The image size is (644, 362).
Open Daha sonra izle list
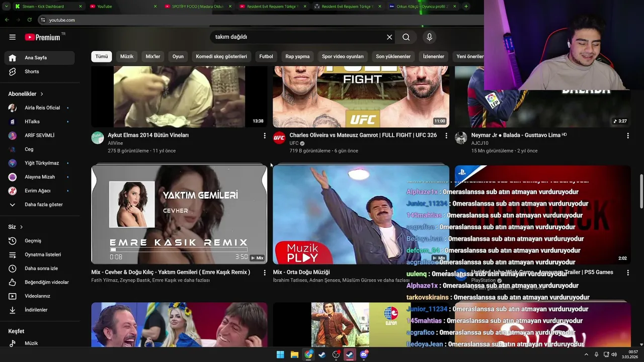(39, 268)
